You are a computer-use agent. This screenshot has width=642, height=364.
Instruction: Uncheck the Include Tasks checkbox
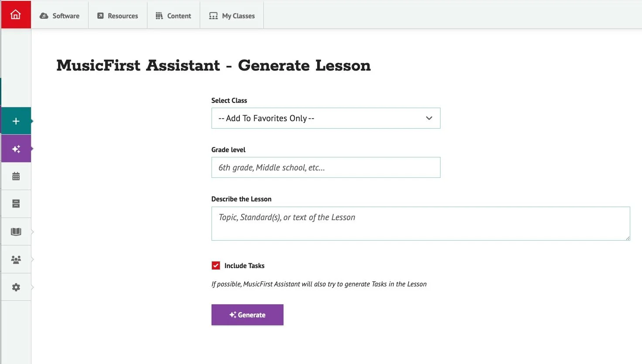pos(216,265)
